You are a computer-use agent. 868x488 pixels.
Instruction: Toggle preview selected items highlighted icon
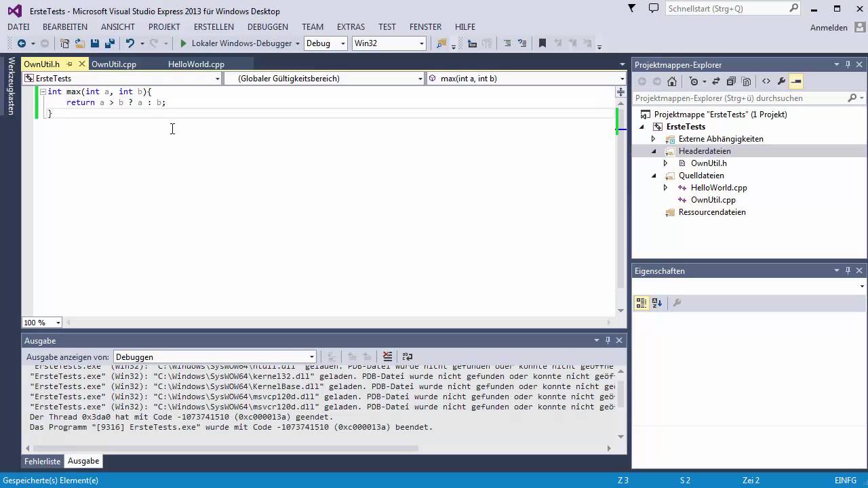point(796,81)
